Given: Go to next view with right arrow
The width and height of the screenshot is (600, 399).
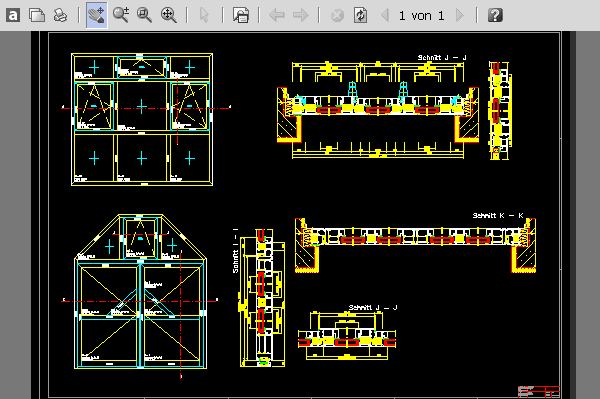Looking at the screenshot, I should pyautogui.click(x=300, y=15).
